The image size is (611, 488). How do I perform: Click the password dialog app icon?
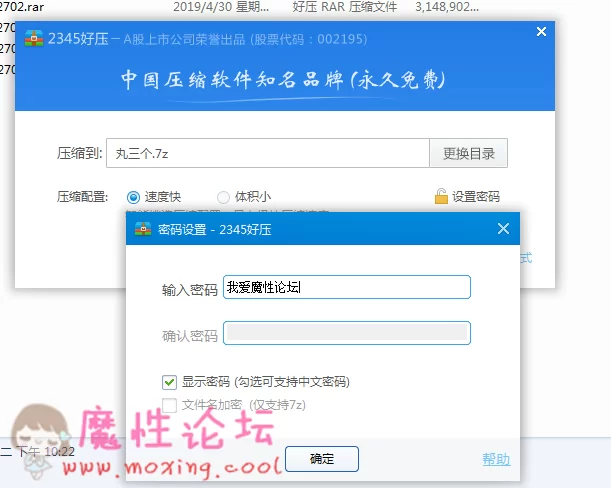tap(143, 229)
